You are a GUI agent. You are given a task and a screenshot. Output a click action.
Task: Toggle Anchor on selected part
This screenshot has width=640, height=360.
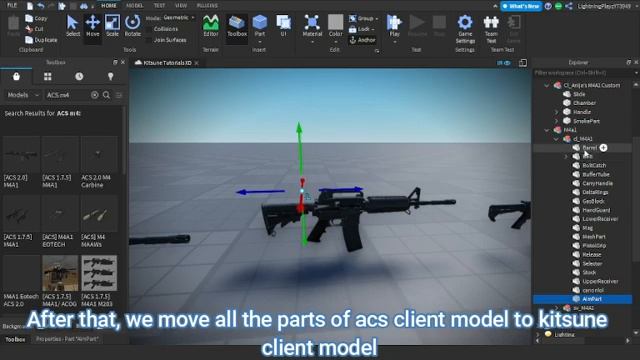click(362, 40)
